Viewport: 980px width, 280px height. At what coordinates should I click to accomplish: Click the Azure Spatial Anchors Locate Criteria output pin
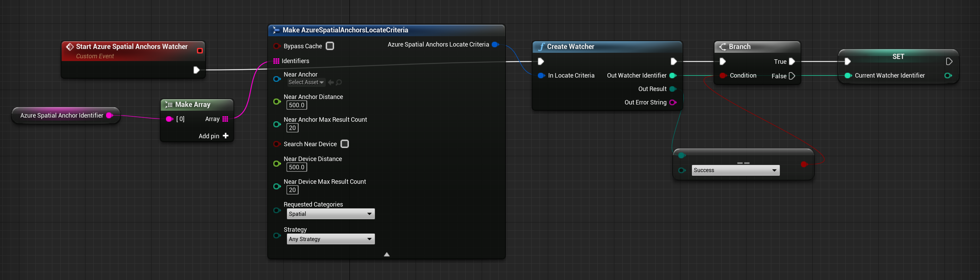(x=495, y=44)
